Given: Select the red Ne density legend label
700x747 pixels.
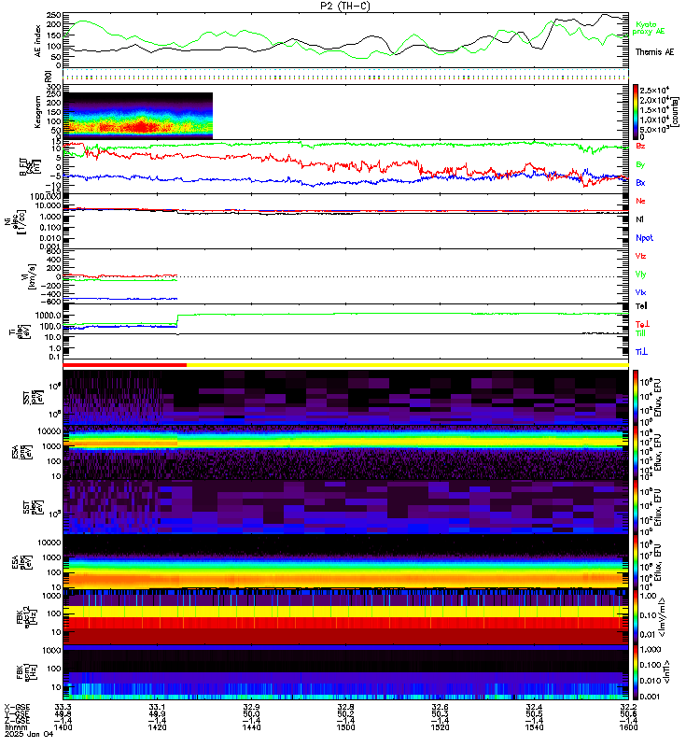Looking at the screenshot, I should click(x=640, y=201).
